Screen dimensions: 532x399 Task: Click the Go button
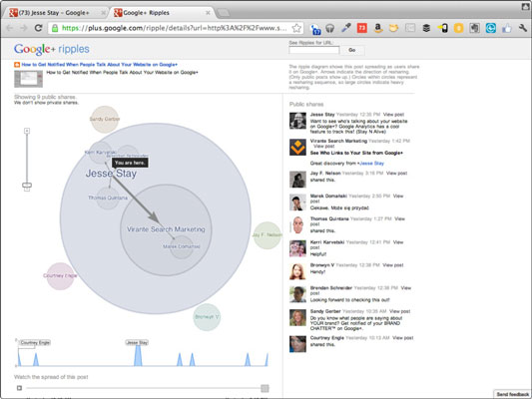pyautogui.click(x=352, y=50)
